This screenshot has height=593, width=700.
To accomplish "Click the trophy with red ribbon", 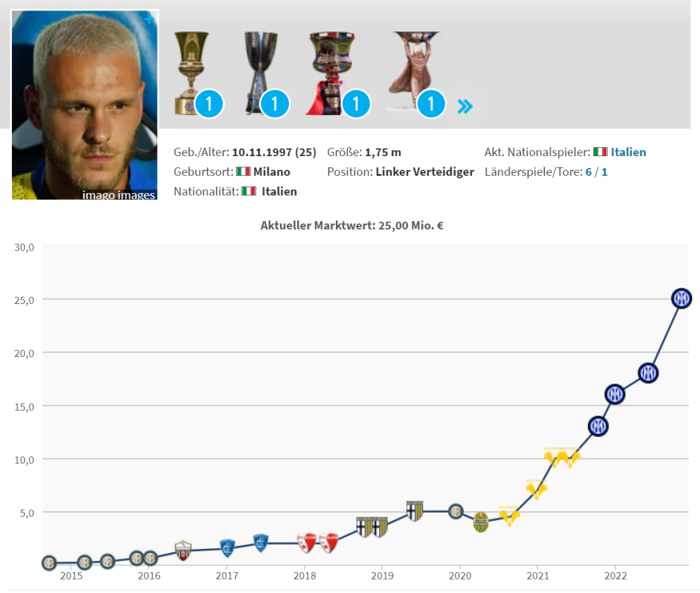I will pyautogui.click(x=330, y=74).
